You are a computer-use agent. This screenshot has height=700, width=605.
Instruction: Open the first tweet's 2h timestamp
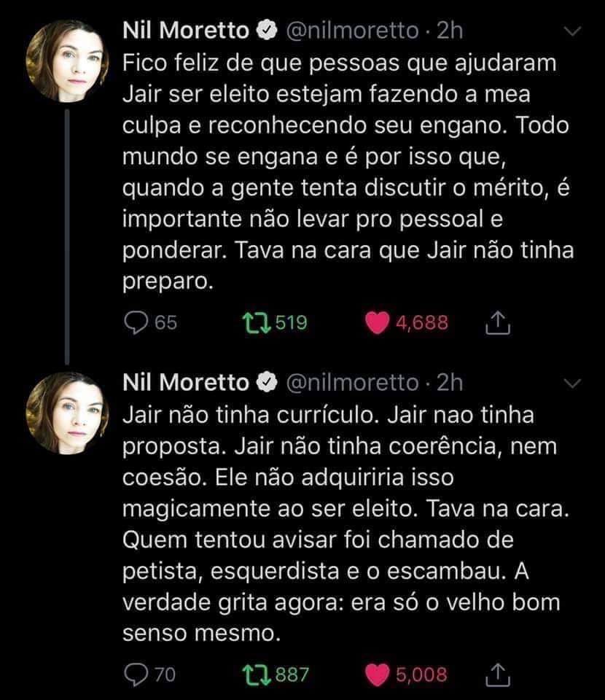tap(448, 31)
